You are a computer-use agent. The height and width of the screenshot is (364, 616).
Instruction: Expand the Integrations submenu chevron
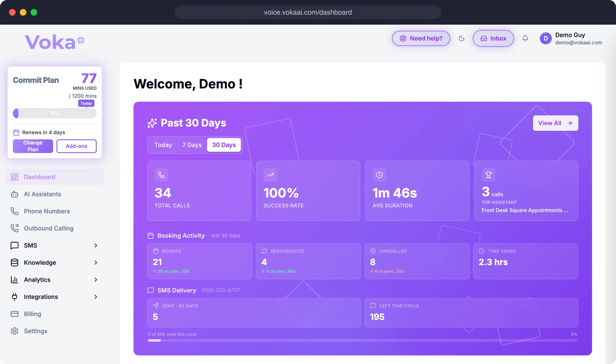click(x=96, y=297)
